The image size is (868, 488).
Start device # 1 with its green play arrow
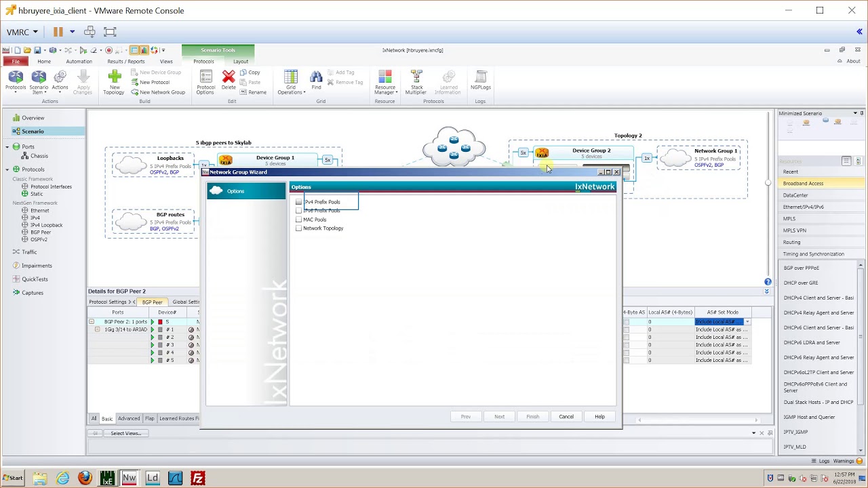pos(153,329)
